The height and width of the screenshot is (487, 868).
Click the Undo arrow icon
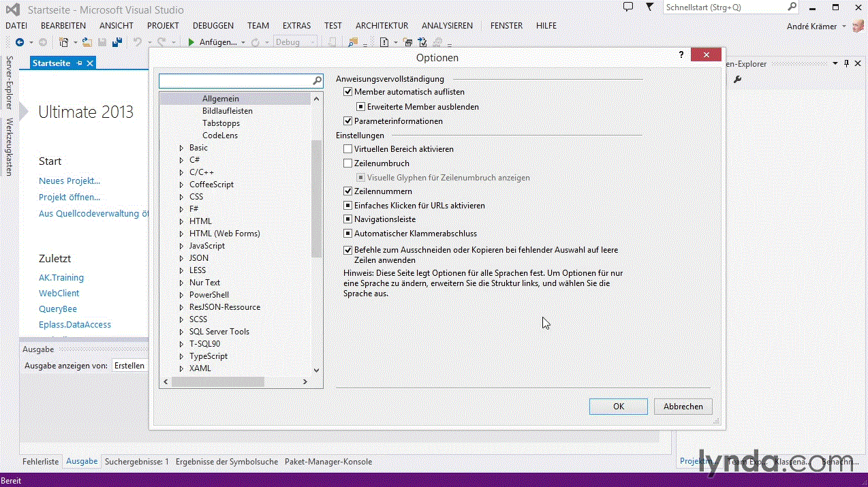click(x=137, y=42)
